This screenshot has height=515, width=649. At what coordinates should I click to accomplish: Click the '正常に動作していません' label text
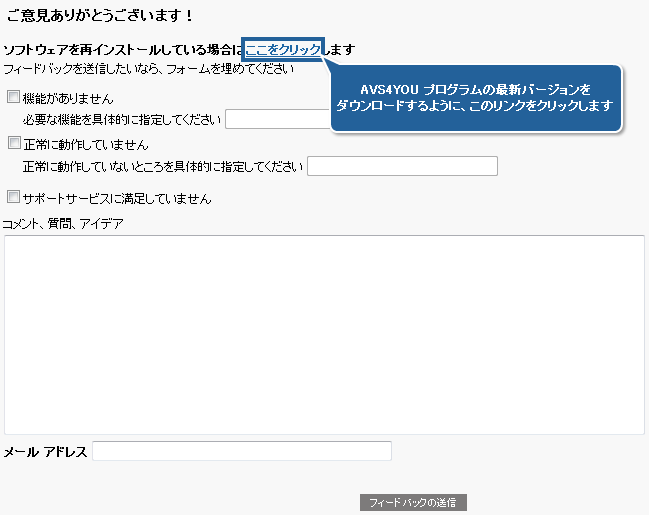(86, 145)
